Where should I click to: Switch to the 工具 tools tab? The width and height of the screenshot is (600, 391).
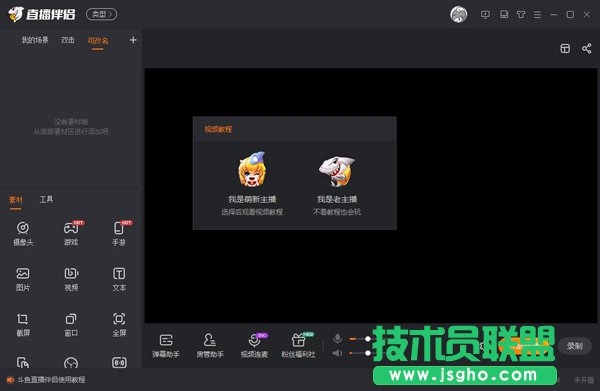[46, 199]
